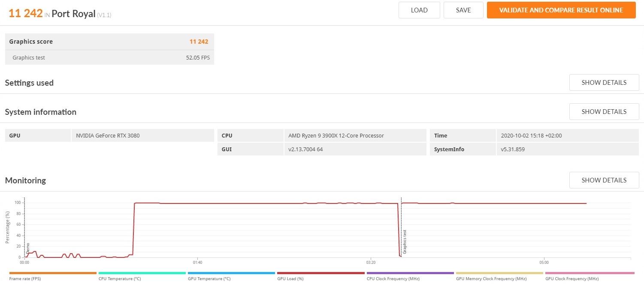644x284 pixels.
Task: Select GUI version v2.13.7004 64
Action: point(305,149)
